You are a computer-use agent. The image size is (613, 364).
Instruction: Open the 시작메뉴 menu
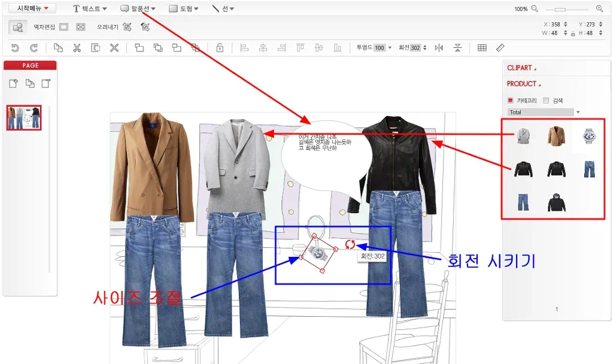click(32, 8)
